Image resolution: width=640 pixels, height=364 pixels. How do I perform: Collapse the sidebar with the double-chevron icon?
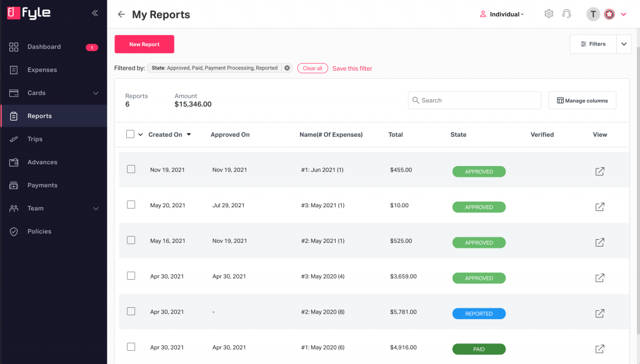(95, 12)
